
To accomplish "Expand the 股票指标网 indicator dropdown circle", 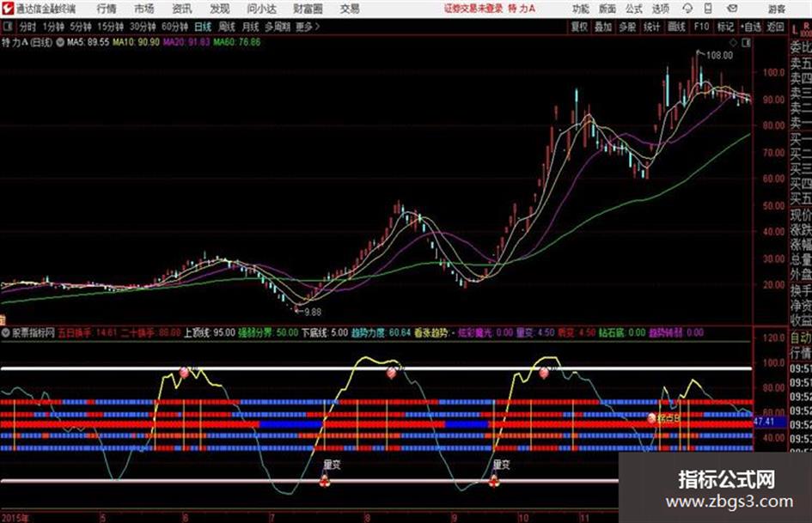I will (6, 333).
